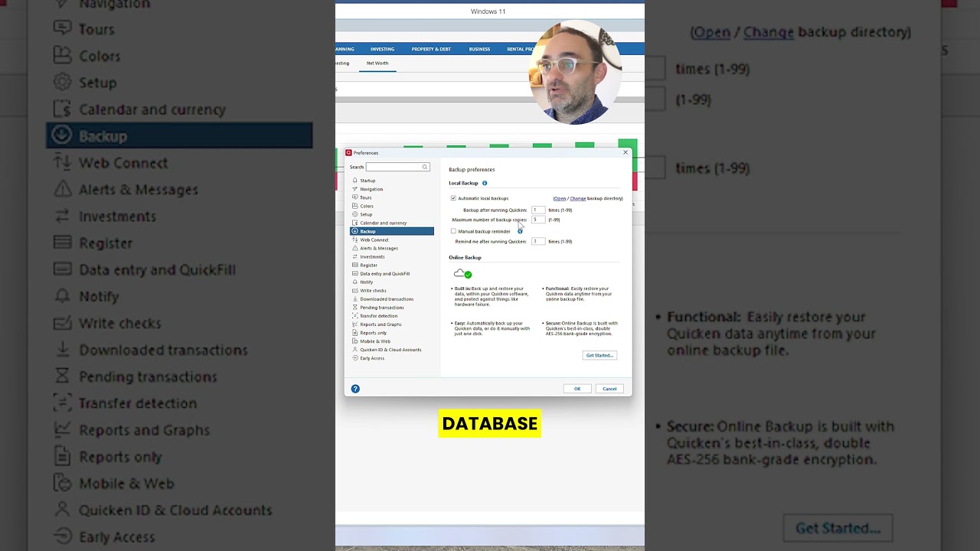980x551 pixels.
Task: Click the Get Started... button
Action: pos(599,355)
